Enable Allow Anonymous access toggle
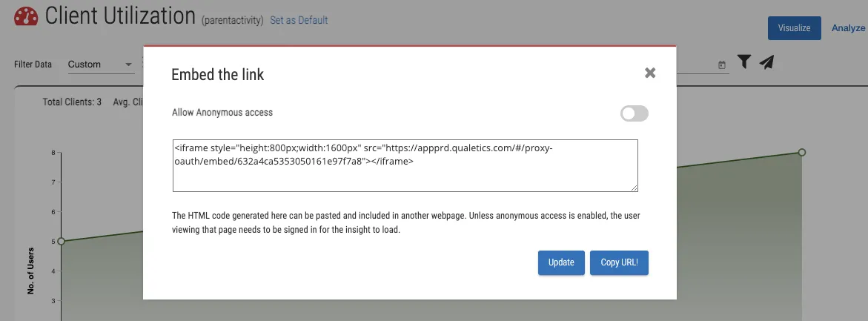868x321 pixels. coord(634,113)
